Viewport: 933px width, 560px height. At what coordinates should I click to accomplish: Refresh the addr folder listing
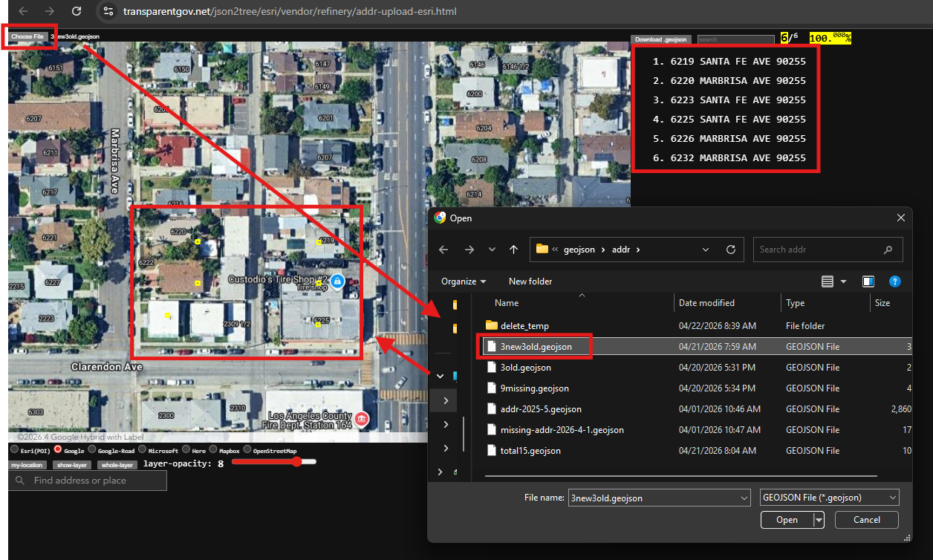click(730, 250)
